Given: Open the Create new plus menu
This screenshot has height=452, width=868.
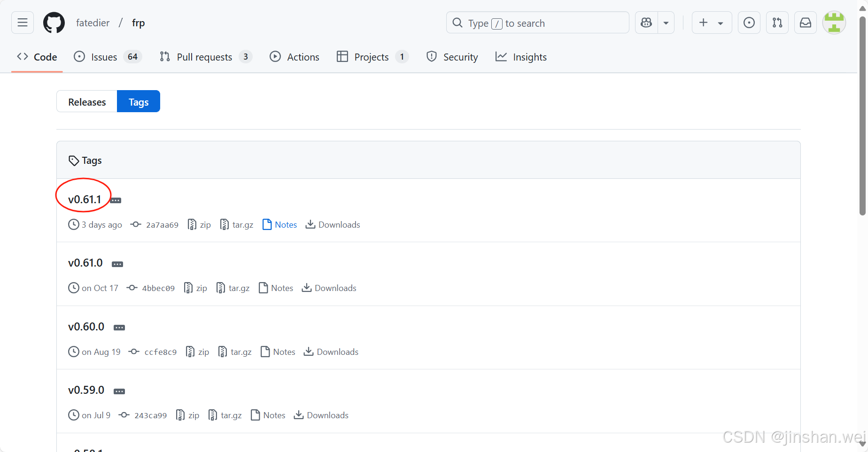Looking at the screenshot, I should [x=712, y=23].
